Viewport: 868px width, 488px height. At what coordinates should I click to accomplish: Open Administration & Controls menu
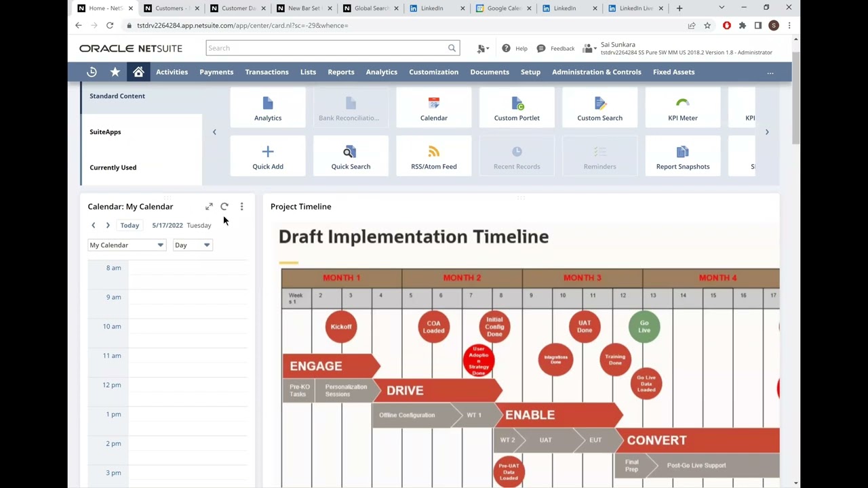click(597, 72)
